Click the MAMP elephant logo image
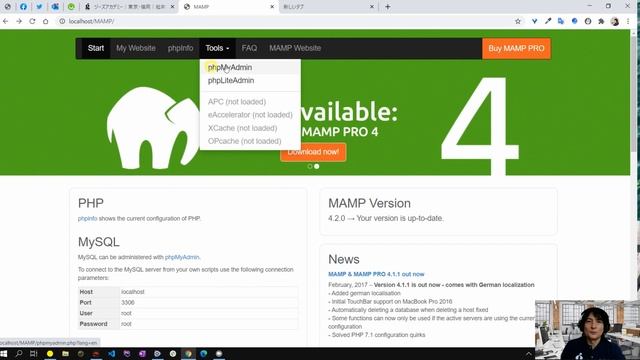Screen dimensions: 640x360 click(153, 128)
